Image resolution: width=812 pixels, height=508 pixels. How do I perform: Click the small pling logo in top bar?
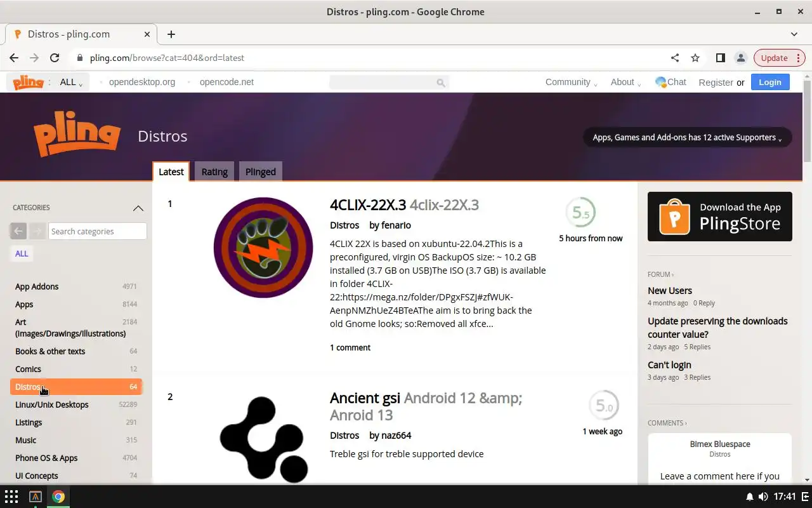pos(28,82)
